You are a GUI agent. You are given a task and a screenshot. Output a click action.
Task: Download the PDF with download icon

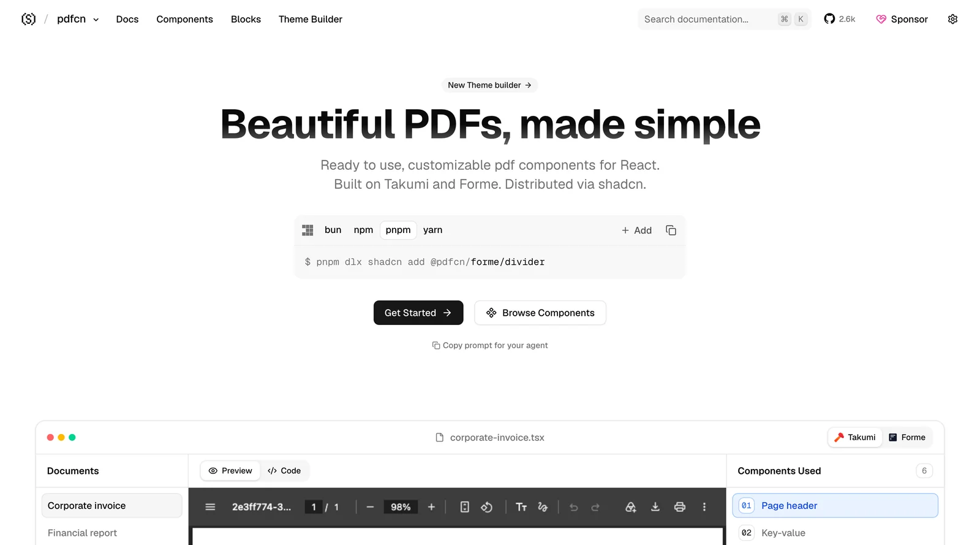pyautogui.click(x=655, y=507)
